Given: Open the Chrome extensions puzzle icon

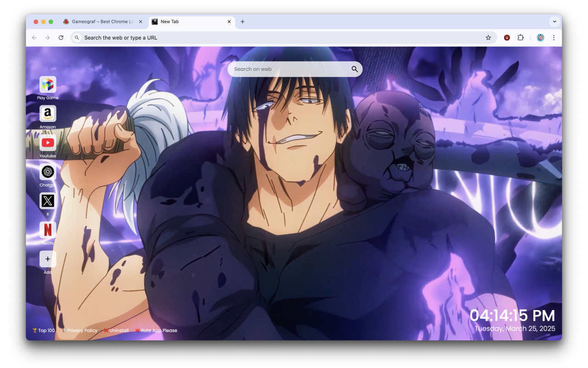Looking at the screenshot, I should pyautogui.click(x=520, y=37).
